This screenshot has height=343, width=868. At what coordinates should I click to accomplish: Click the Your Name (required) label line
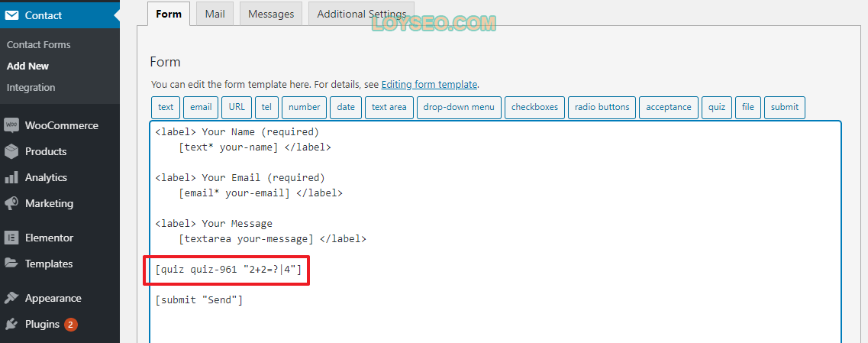point(237,132)
